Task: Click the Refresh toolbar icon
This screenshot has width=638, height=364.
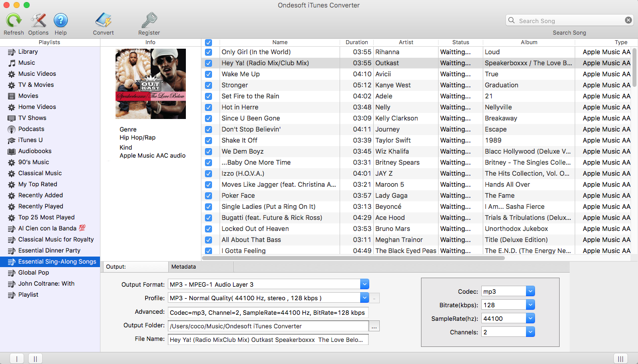Action: click(x=14, y=21)
